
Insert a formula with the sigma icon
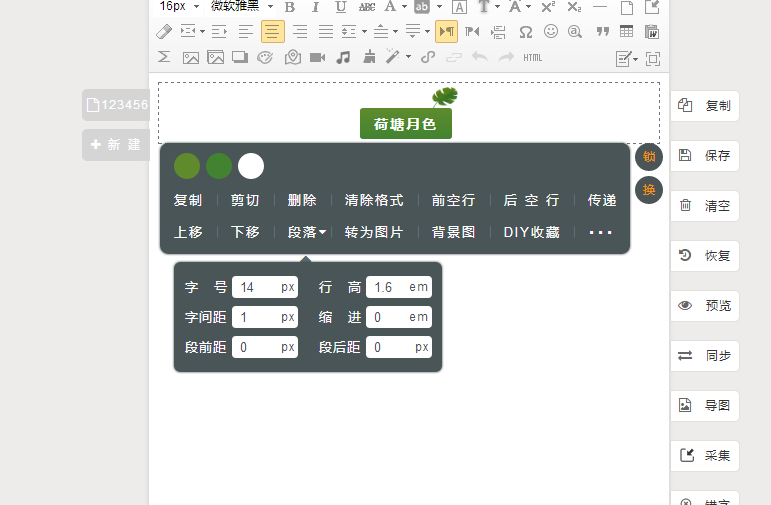pyautogui.click(x=164, y=57)
